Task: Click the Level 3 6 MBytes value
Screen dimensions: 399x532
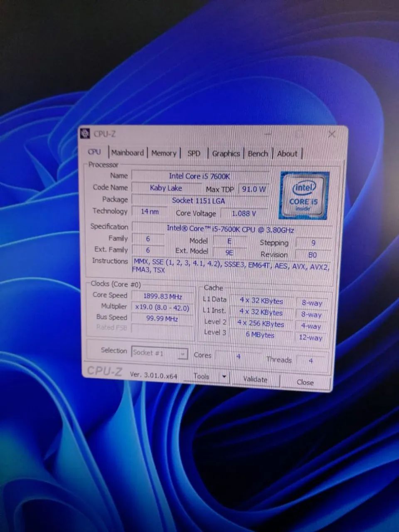Action: pyautogui.click(x=260, y=334)
